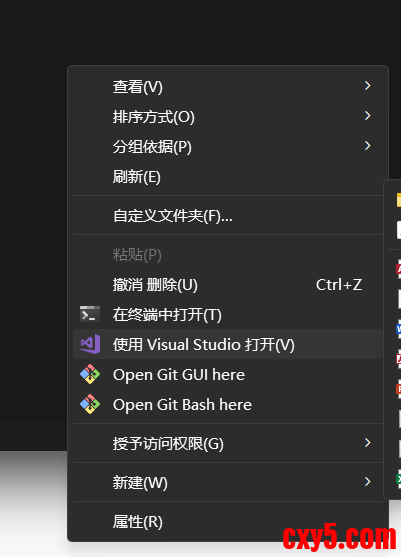This screenshot has height=557, width=401.
Task: Select the 分组依据(P) menu entry
Action: point(227,146)
